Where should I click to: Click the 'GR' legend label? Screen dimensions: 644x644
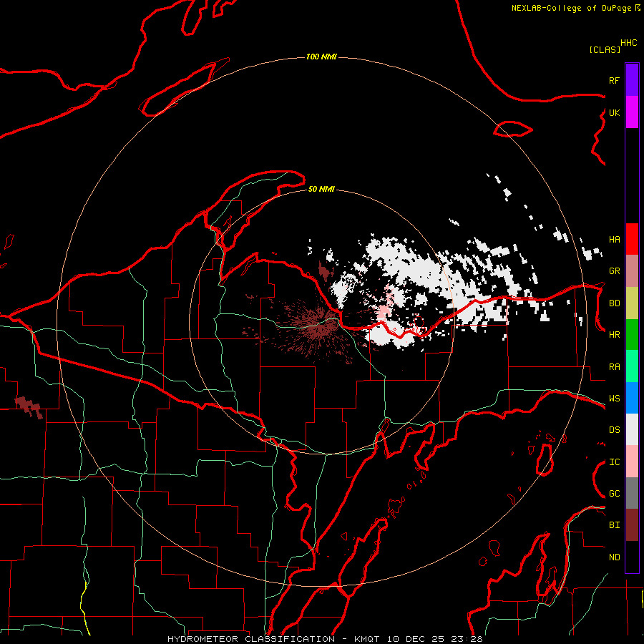[614, 271]
